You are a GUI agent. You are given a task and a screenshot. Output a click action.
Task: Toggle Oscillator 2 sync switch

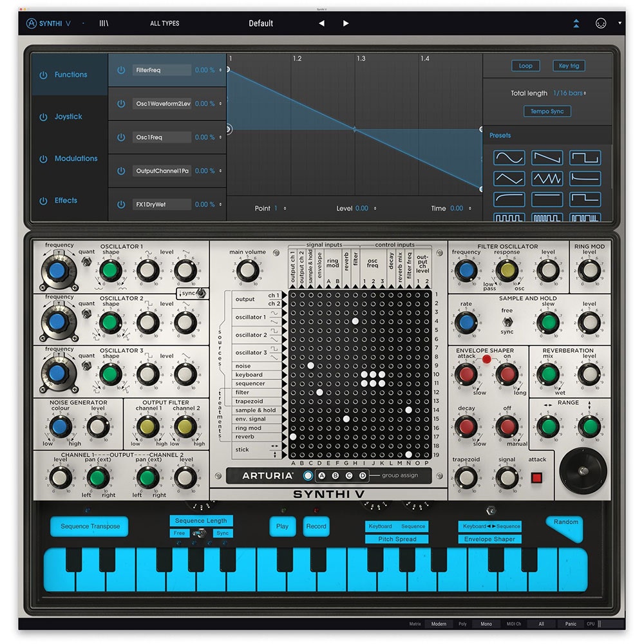200,293
